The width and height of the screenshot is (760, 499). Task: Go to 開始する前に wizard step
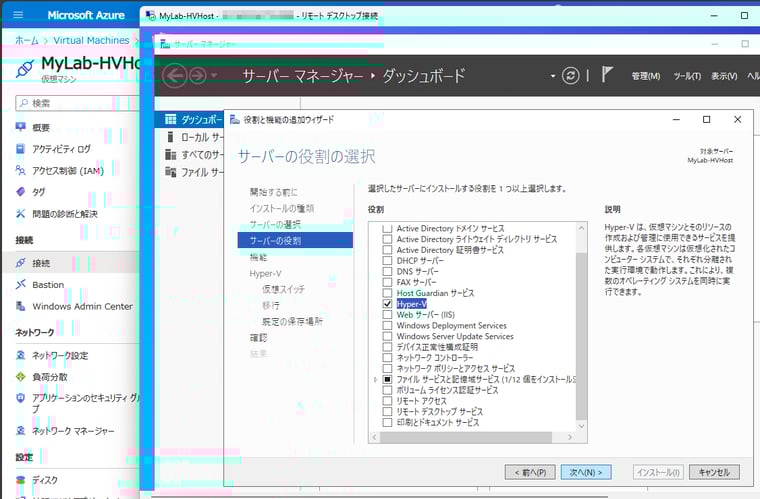274,192
